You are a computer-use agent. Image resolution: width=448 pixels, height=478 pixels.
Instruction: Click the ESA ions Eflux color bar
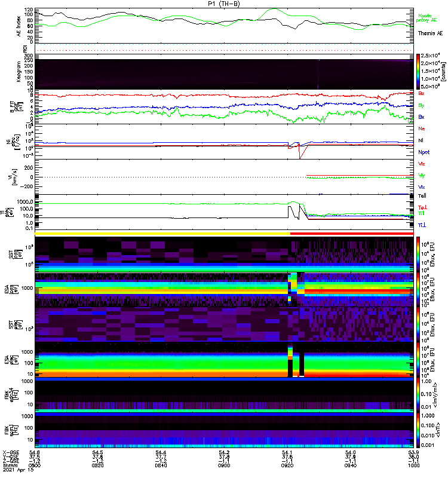(418, 290)
